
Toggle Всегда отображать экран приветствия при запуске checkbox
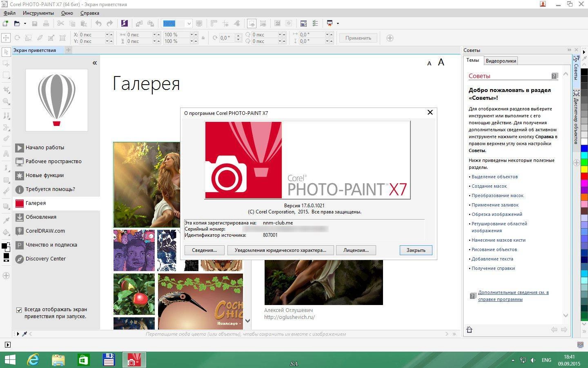tap(19, 310)
